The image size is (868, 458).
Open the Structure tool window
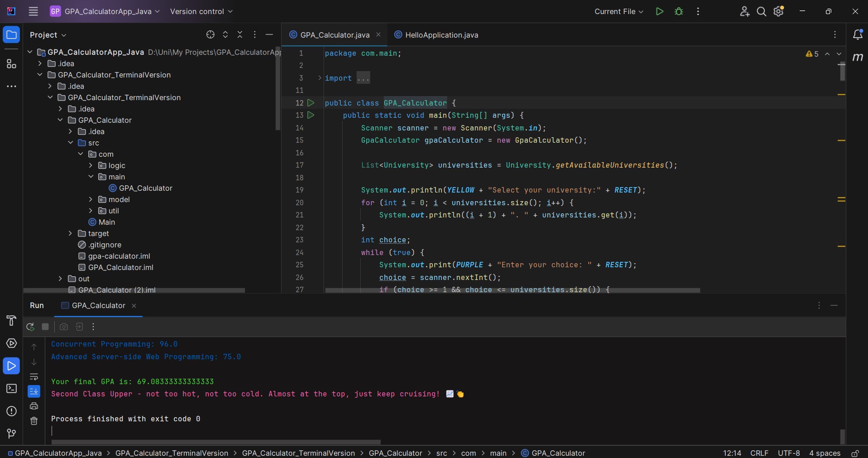tap(11, 64)
